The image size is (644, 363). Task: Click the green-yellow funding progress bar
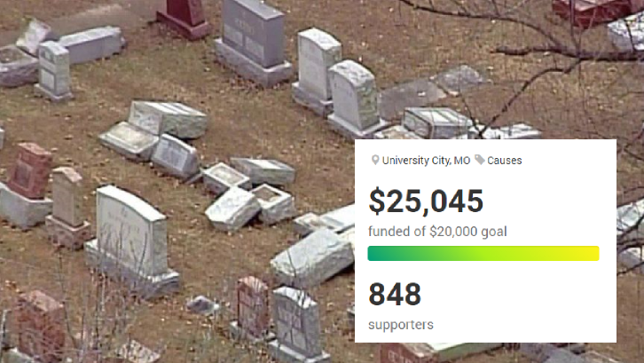pos(483,253)
